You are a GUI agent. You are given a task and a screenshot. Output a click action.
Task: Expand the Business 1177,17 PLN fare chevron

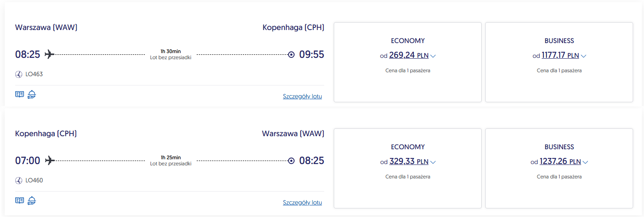[584, 56]
